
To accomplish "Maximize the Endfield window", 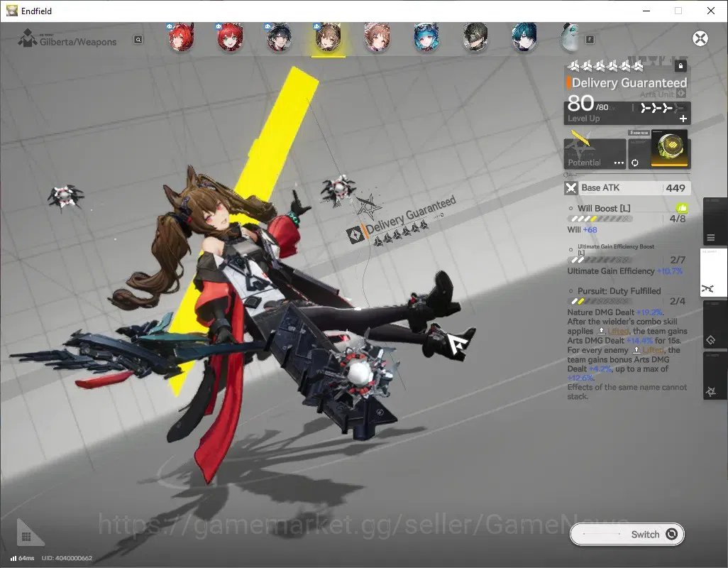I will point(678,11).
